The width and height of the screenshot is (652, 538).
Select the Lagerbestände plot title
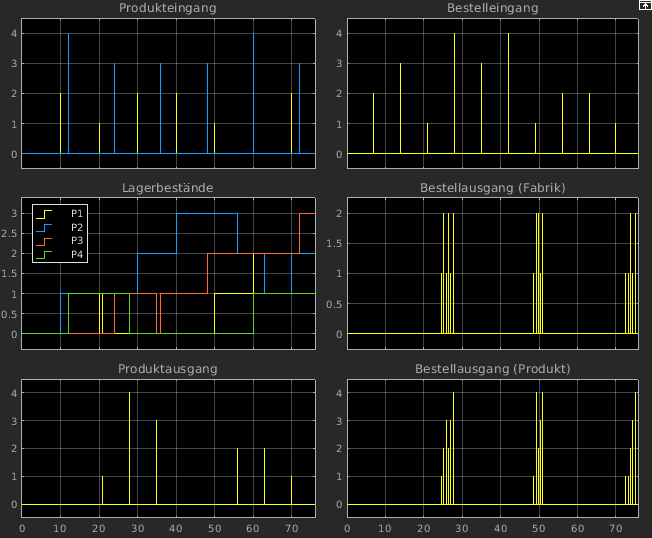(168, 188)
